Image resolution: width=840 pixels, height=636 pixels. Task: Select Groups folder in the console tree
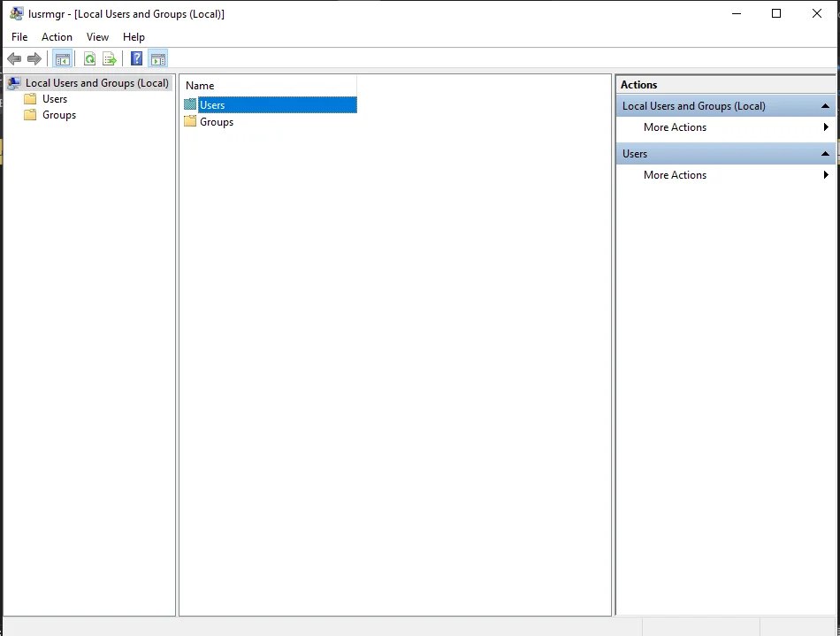tap(58, 115)
